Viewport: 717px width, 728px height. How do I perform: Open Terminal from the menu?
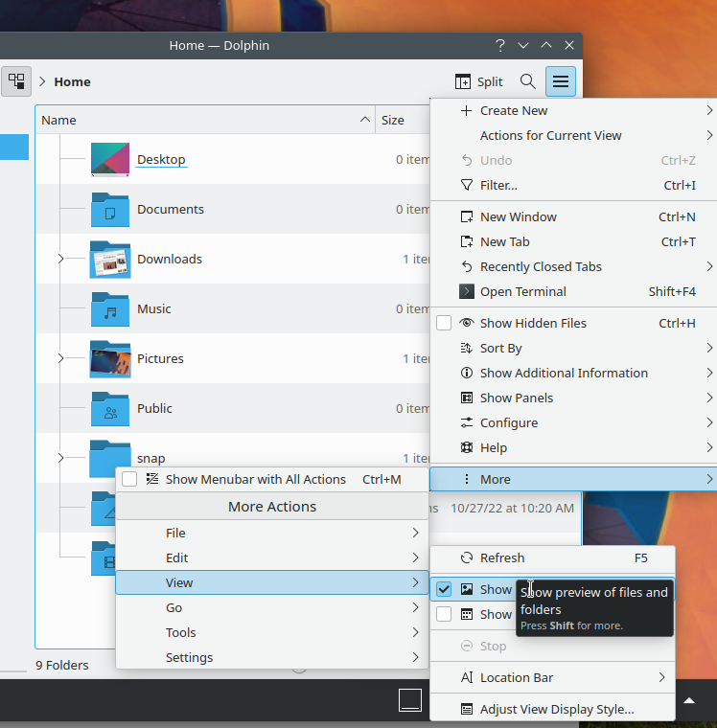click(x=522, y=292)
